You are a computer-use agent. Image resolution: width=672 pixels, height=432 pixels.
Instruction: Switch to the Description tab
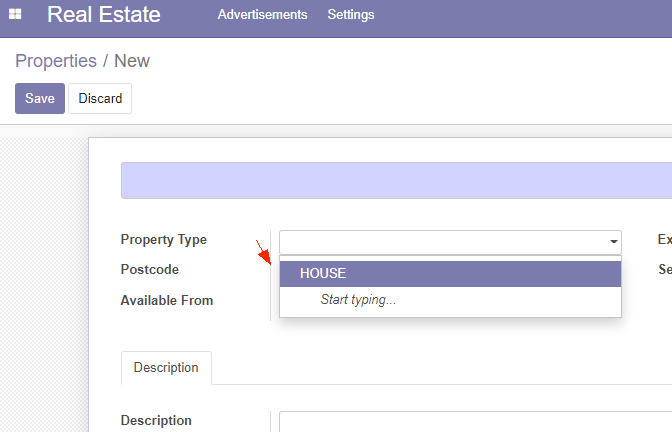[166, 368]
